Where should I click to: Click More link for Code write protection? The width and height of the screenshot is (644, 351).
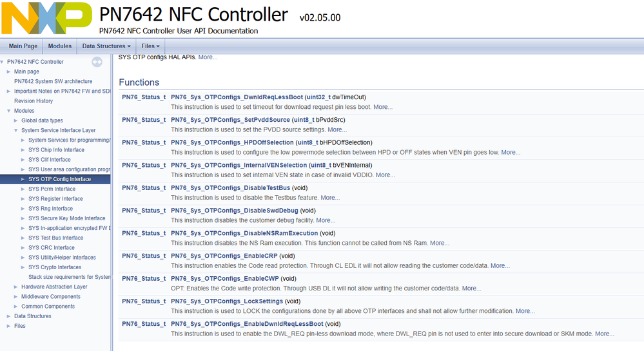click(x=471, y=288)
